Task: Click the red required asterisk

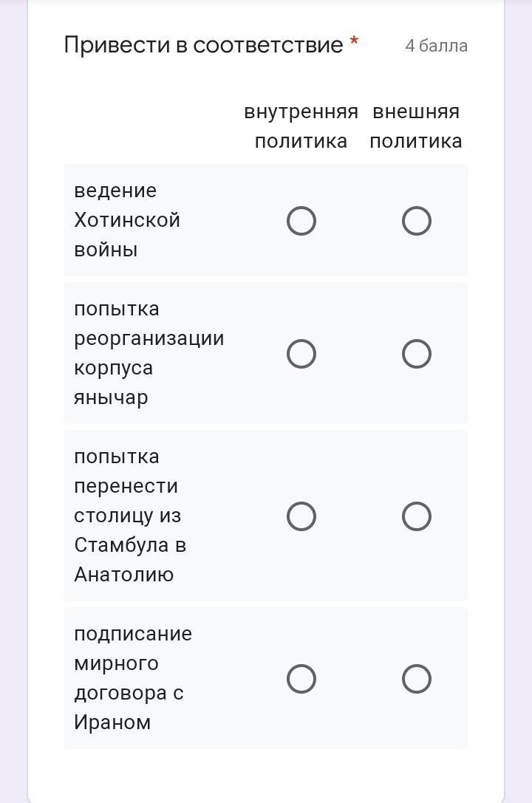Action: point(353,41)
